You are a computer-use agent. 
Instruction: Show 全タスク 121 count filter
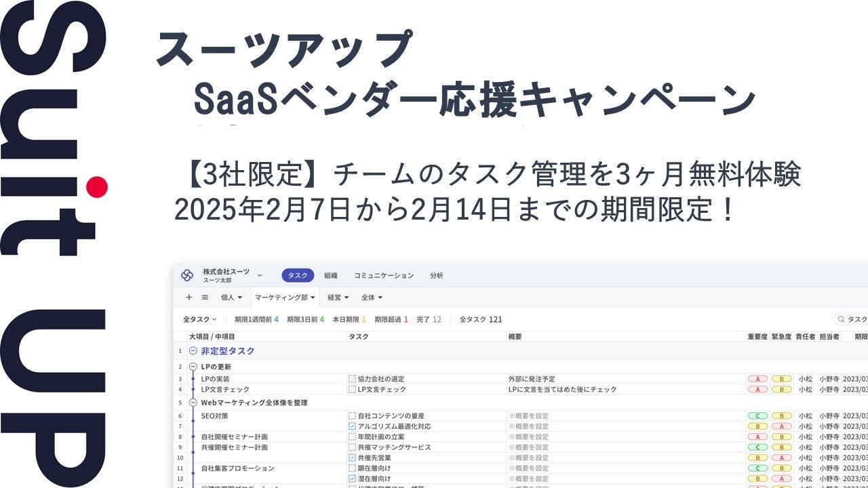(x=481, y=319)
